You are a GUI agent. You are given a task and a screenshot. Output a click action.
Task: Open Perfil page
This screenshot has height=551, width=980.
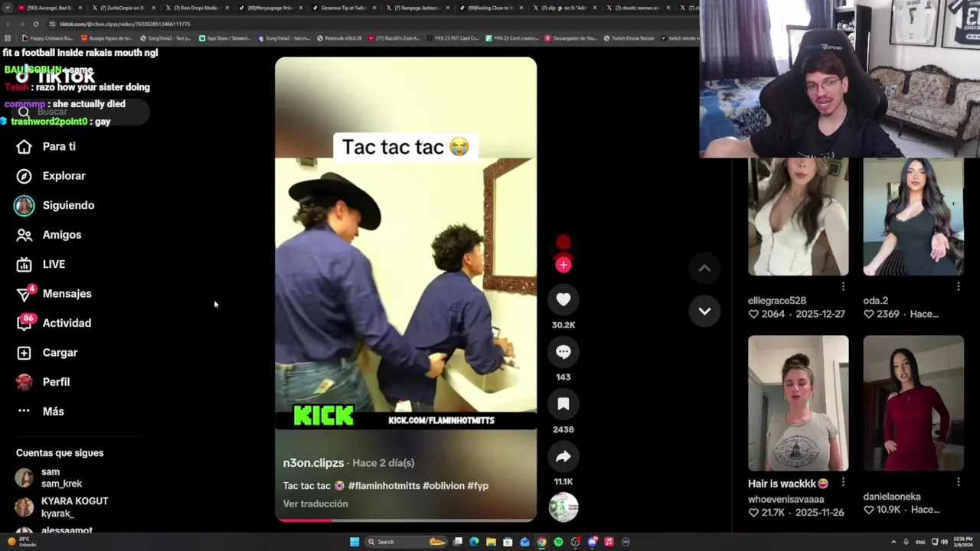[43, 382]
